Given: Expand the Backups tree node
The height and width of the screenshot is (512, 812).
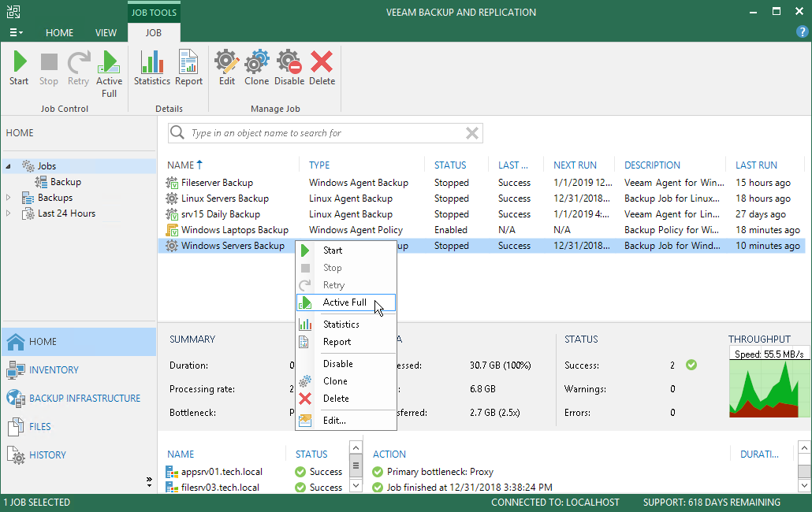Looking at the screenshot, I should pyautogui.click(x=9, y=198).
